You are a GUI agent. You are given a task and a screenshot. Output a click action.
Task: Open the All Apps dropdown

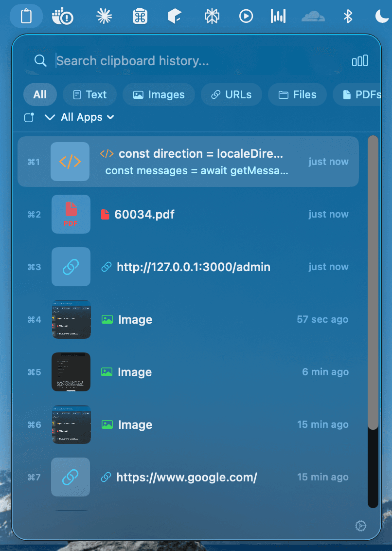88,117
